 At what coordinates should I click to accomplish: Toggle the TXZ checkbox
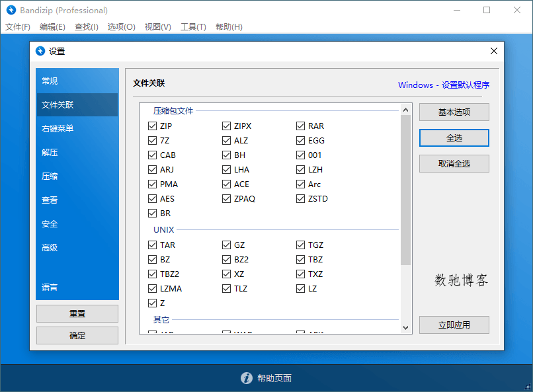click(x=300, y=274)
